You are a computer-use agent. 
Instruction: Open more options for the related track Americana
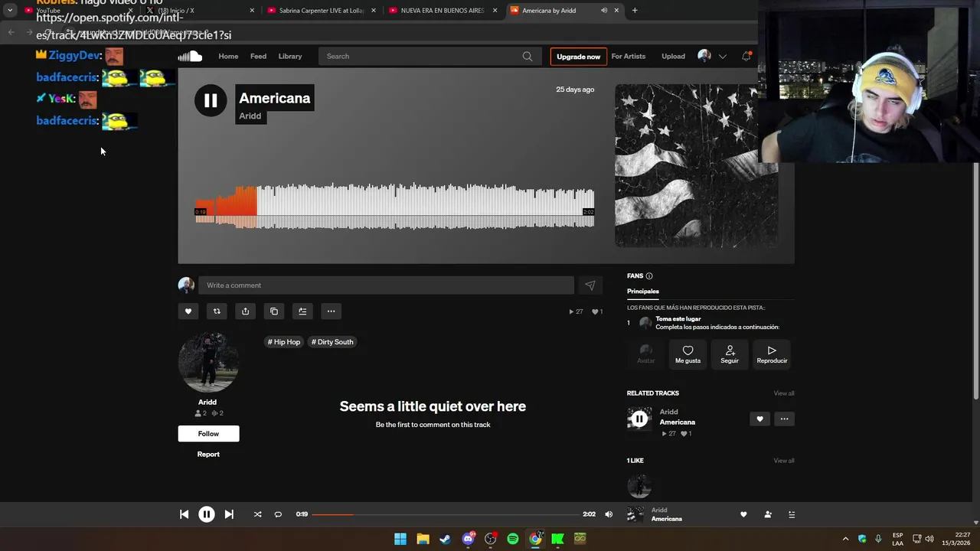[x=784, y=419]
